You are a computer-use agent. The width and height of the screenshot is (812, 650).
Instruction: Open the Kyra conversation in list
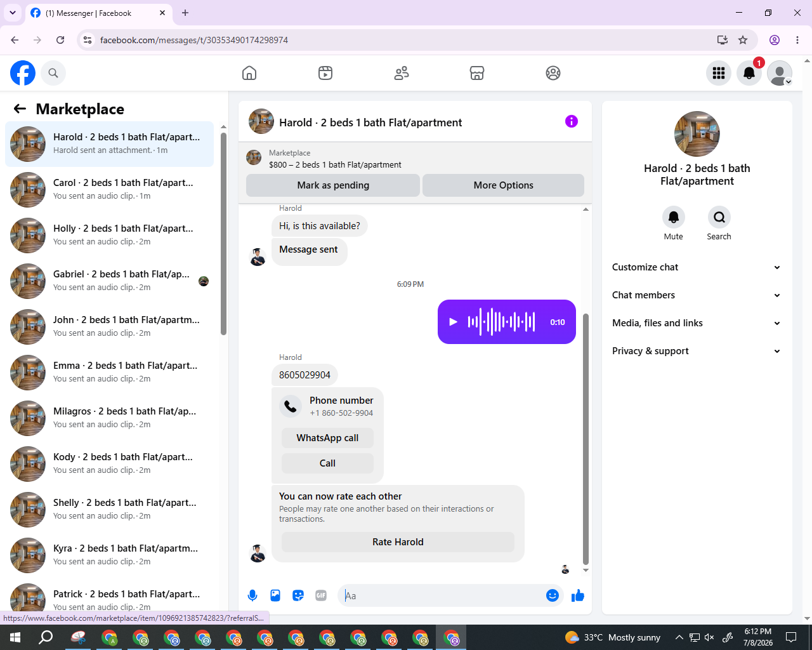pos(110,555)
